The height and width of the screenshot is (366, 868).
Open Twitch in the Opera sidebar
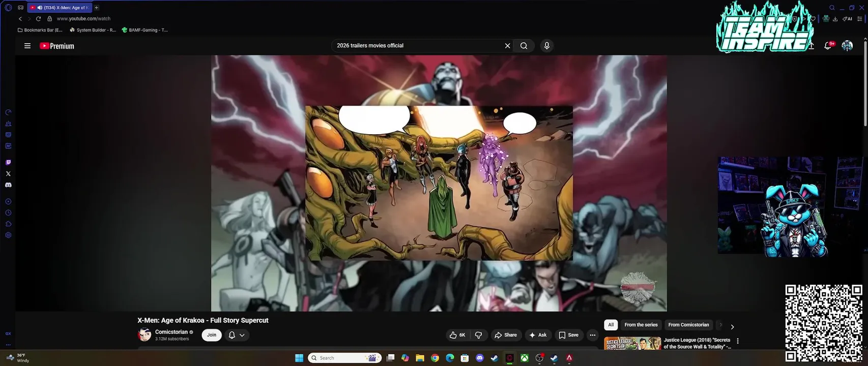point(8,163)
